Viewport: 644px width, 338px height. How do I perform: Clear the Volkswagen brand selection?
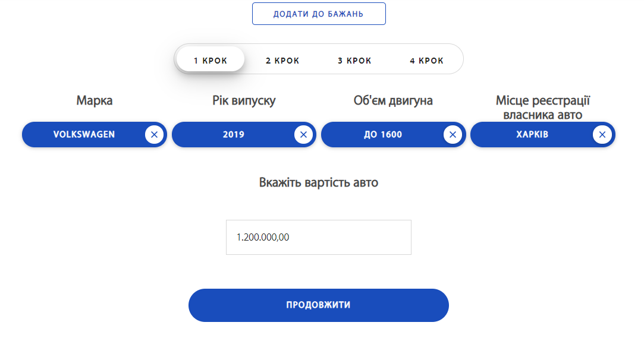[154, 135]
